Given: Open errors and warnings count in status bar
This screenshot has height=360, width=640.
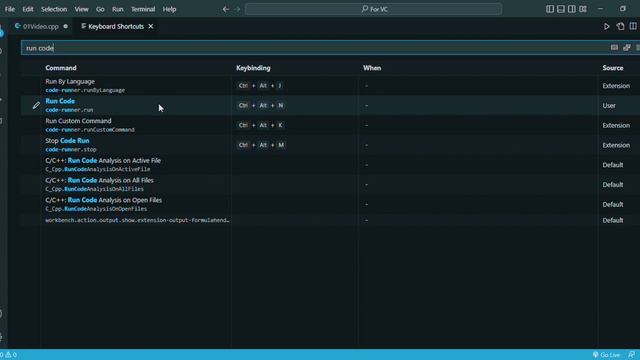Looking at the screenshot, I should pyautogui.click(x=9, y=355).
